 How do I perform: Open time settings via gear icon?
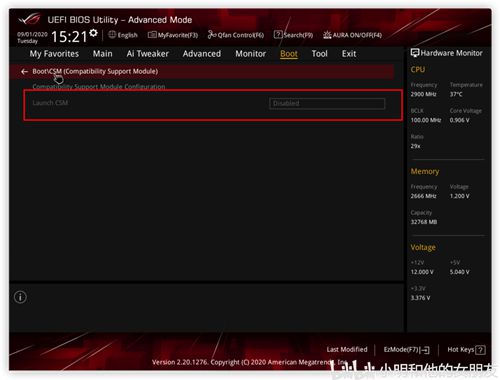coord(94,33)
